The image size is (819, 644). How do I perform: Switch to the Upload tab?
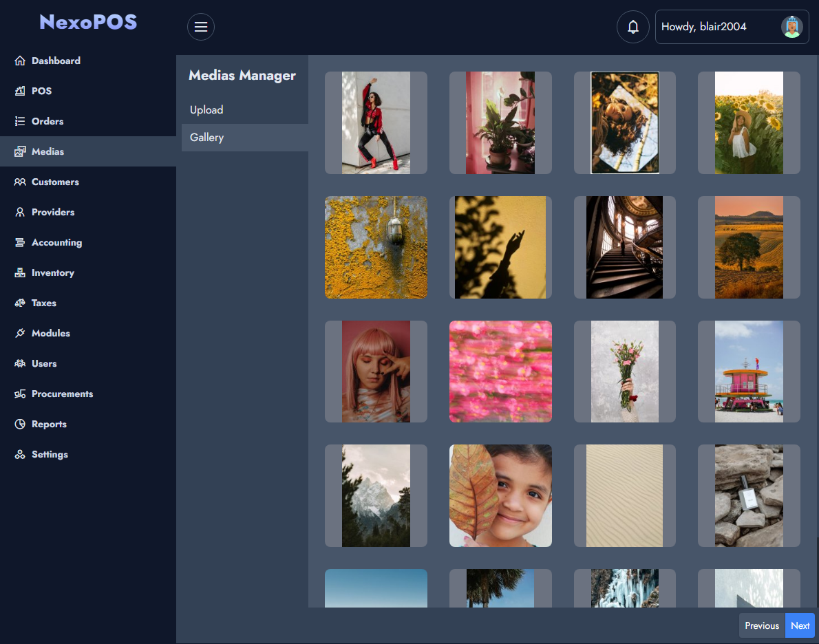(245, 109)
